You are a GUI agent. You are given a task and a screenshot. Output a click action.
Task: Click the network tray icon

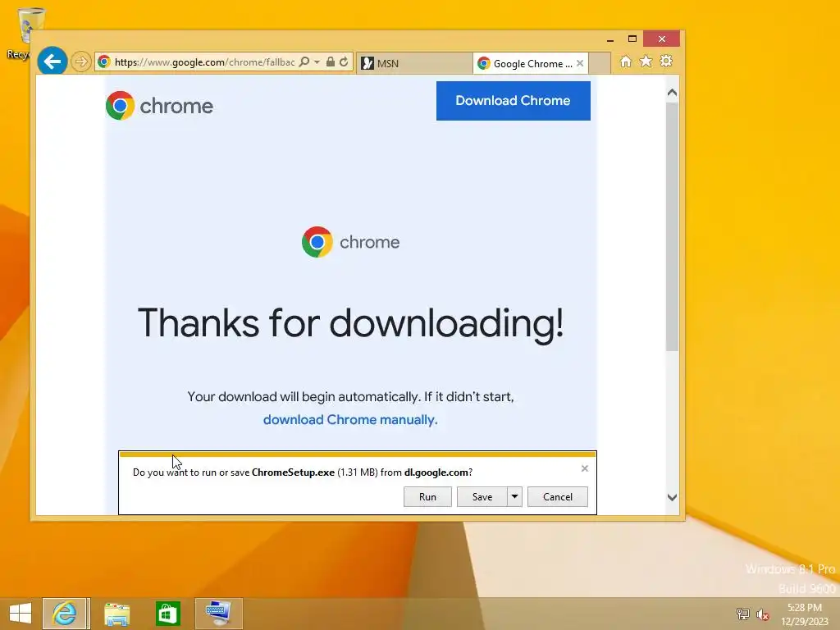tap(742, 614)
